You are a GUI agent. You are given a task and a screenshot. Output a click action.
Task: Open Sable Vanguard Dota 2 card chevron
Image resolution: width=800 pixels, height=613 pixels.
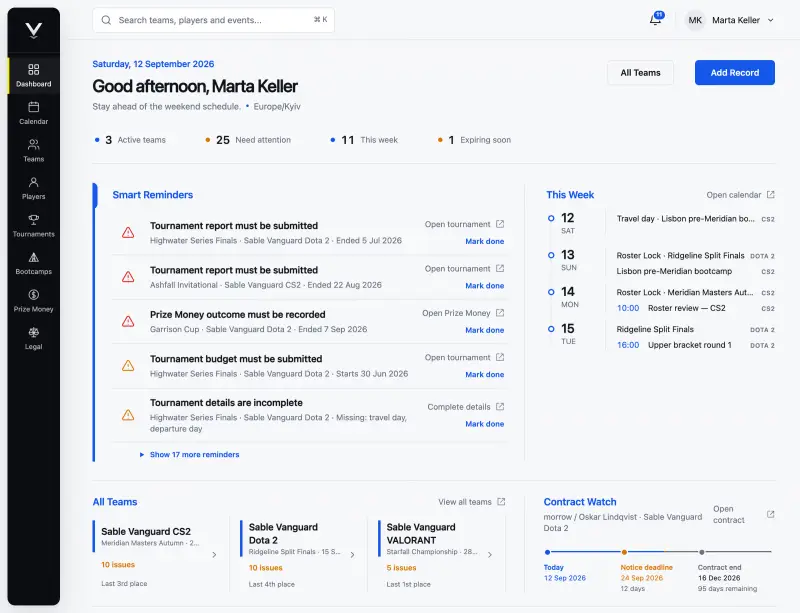[x=352, y=554]
